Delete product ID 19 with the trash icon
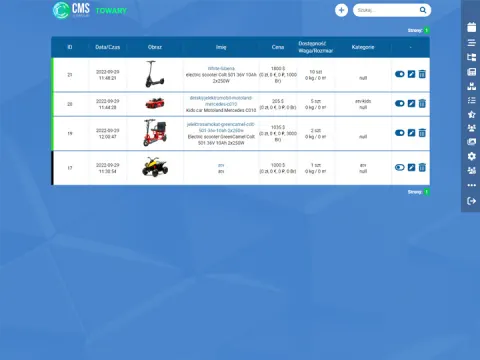 tap(422, 133)
